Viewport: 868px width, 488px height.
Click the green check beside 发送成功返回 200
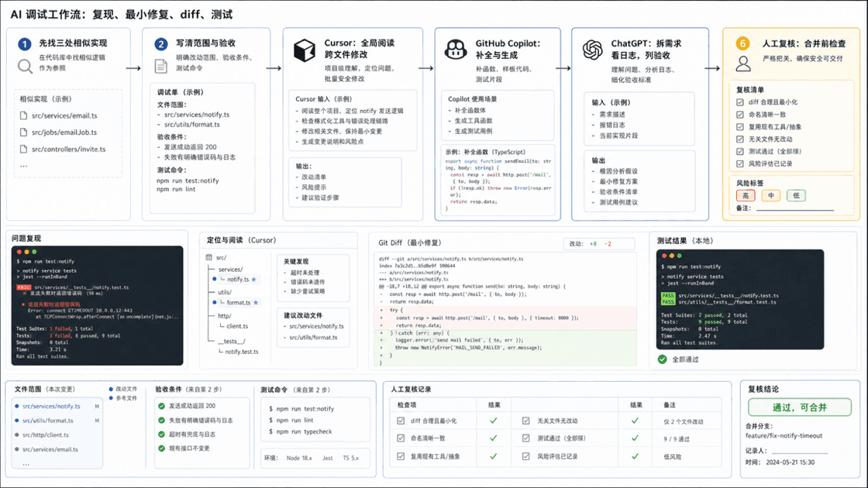tap(162, 406)
